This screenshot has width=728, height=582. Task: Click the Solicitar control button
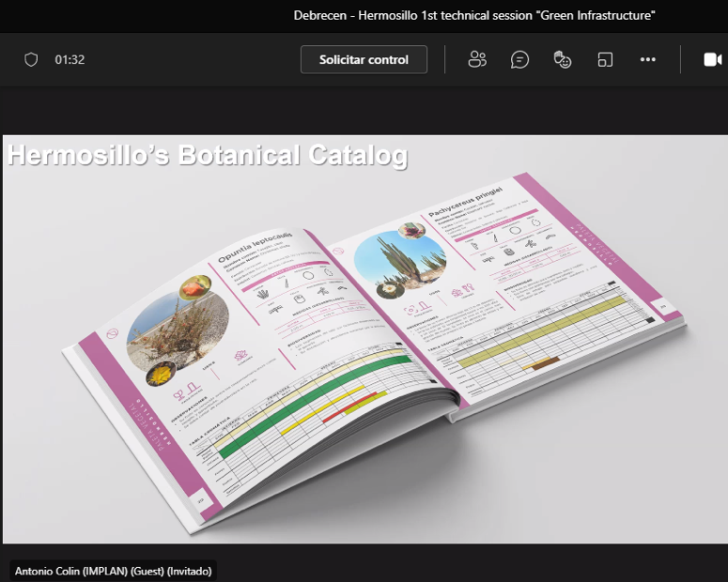point(364,59)
